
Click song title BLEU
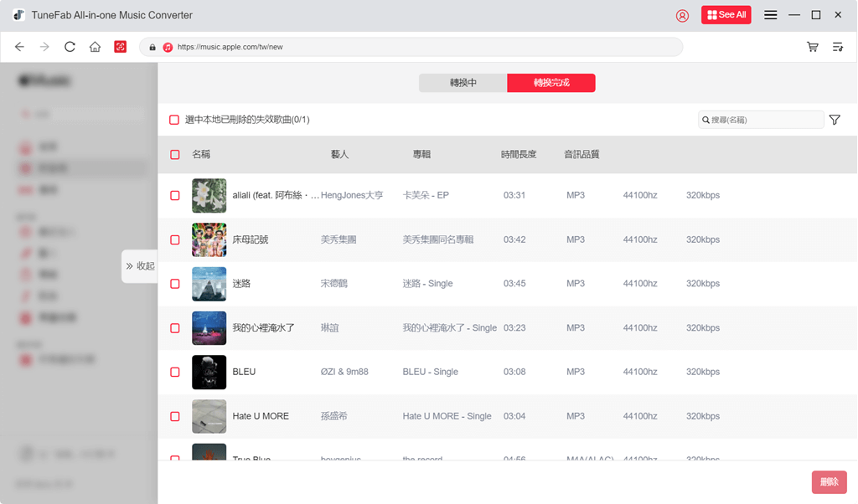coord(244,372)
